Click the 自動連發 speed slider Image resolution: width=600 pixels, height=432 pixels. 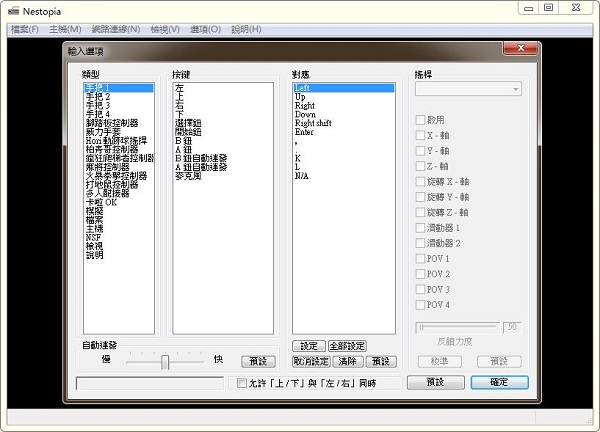[x=164, y=361]
